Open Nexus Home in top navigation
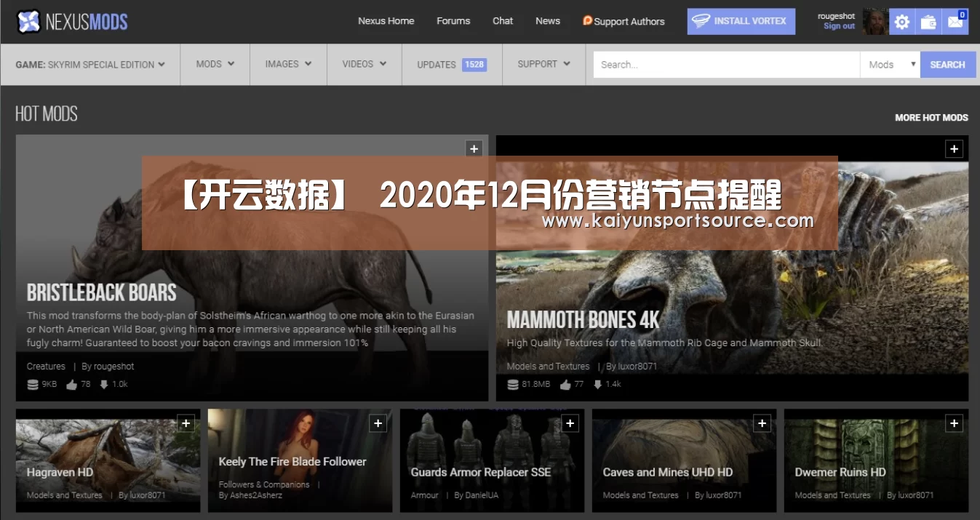Screen dimensions: 980x520 coord(386,21)
